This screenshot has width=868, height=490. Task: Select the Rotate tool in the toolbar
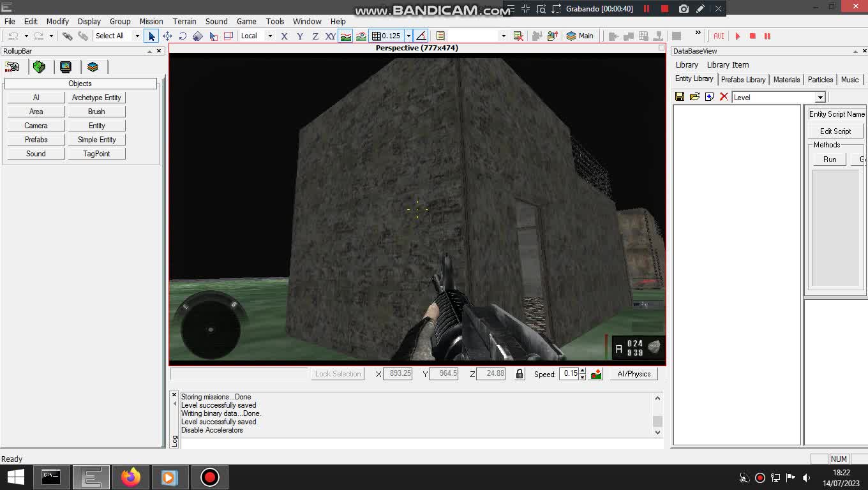(x=183, y=36)
